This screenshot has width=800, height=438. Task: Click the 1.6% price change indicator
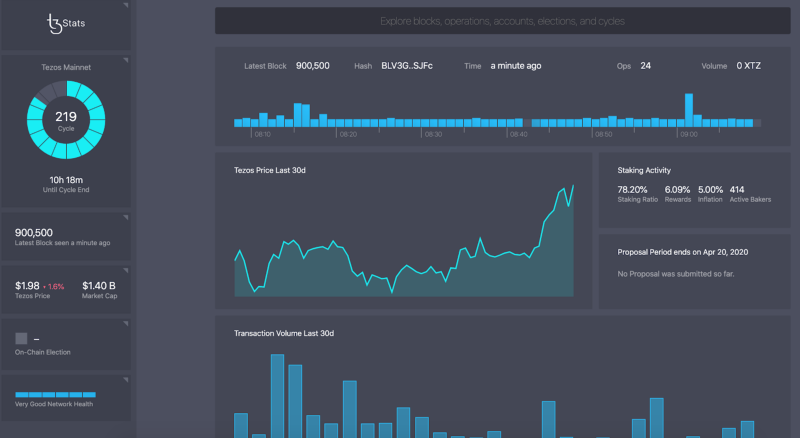click(54, 287)
